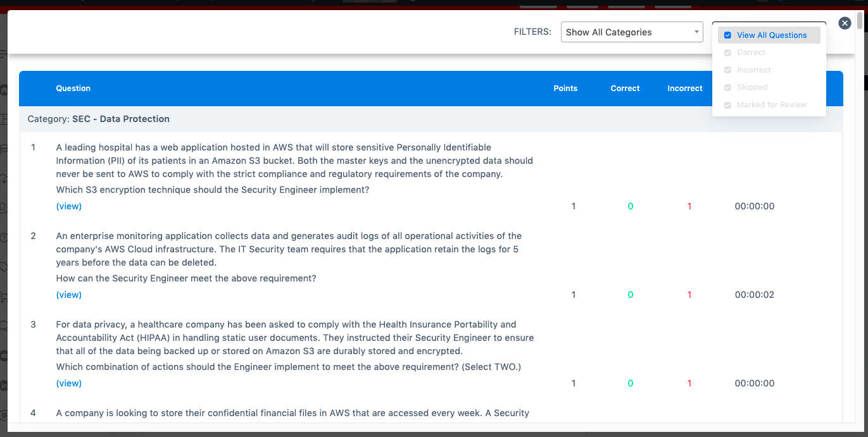
Task: Click the Correct column header
Action: (x=625, y=89)
